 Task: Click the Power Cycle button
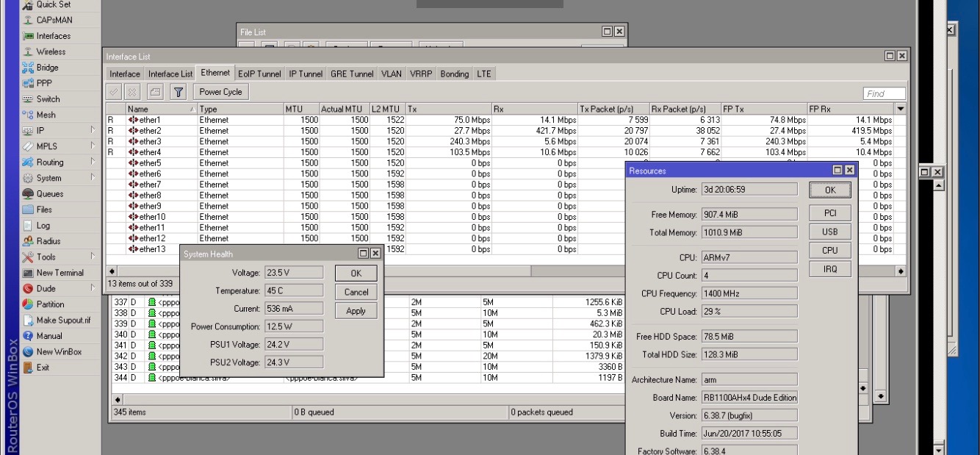221,92
